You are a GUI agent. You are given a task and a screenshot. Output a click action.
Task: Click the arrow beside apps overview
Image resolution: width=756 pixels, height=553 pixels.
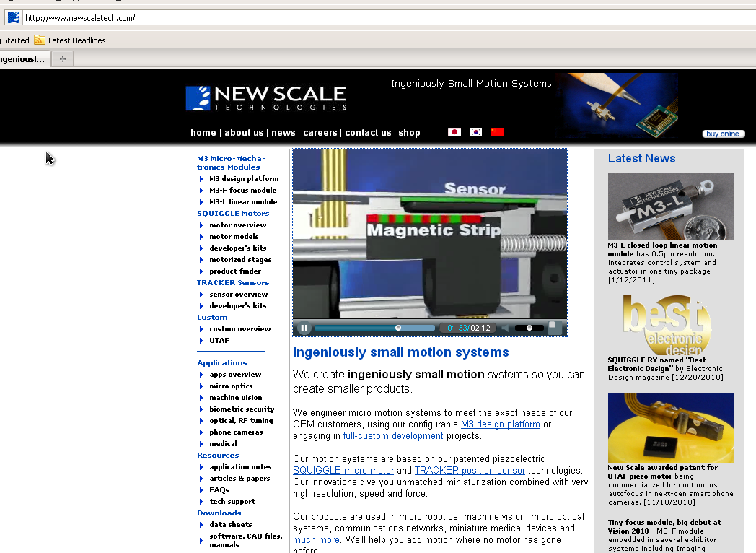pos(201,375)
